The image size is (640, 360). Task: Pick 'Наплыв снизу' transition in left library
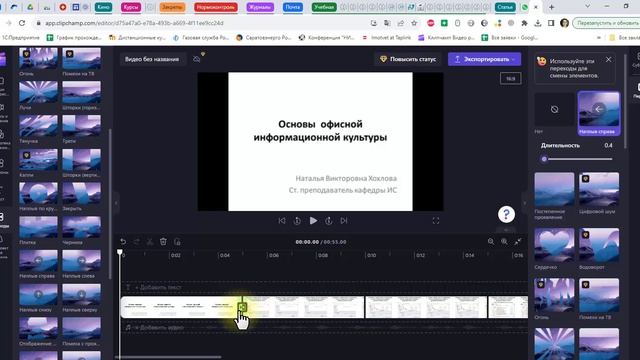(x=38, y=295)
